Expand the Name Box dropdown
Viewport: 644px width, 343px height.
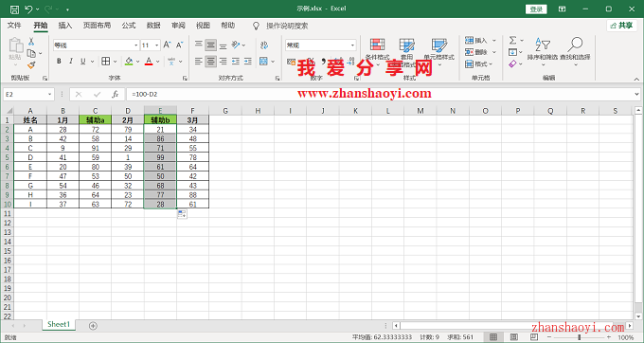[x=49, y=94]
